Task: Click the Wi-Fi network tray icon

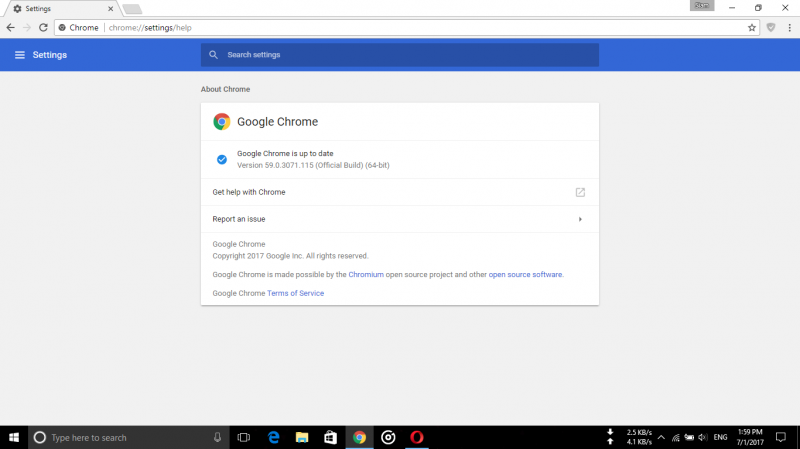Action: pyautogui.click(x=676, y=437)
